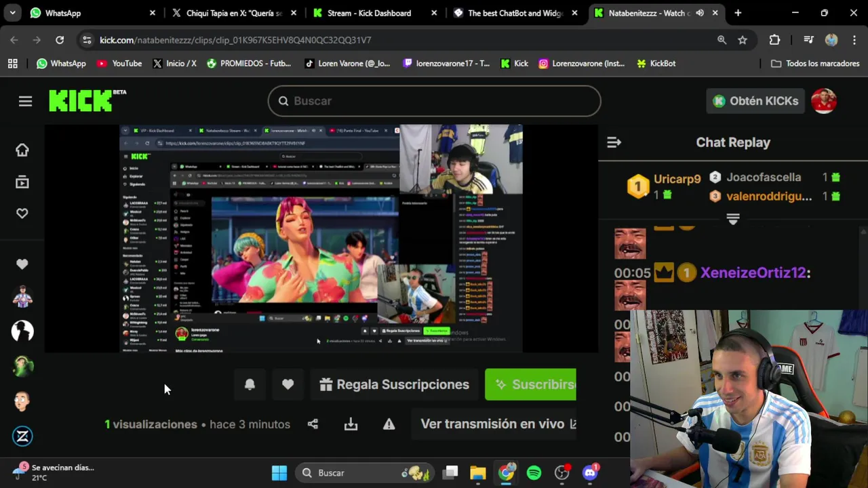The height and width of the screenshot is (488, 868).
Task: Open Chrome extensions puzzle icon
Action: tap(774, 40)
